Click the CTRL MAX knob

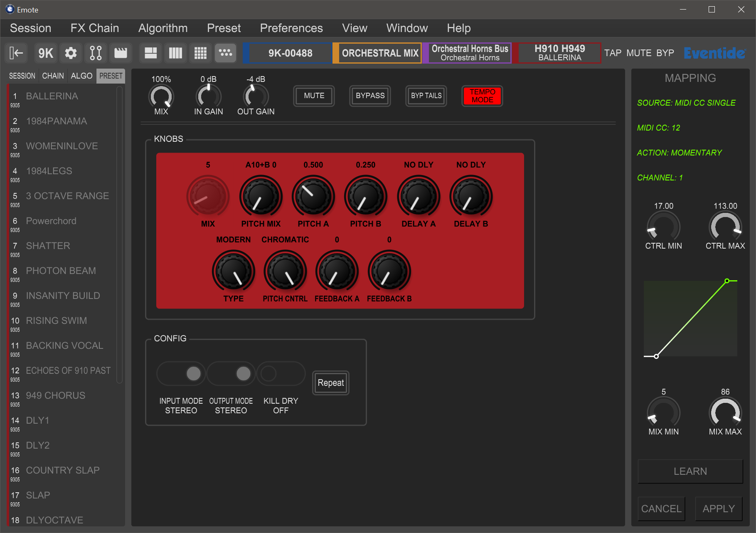coord(725,226)
